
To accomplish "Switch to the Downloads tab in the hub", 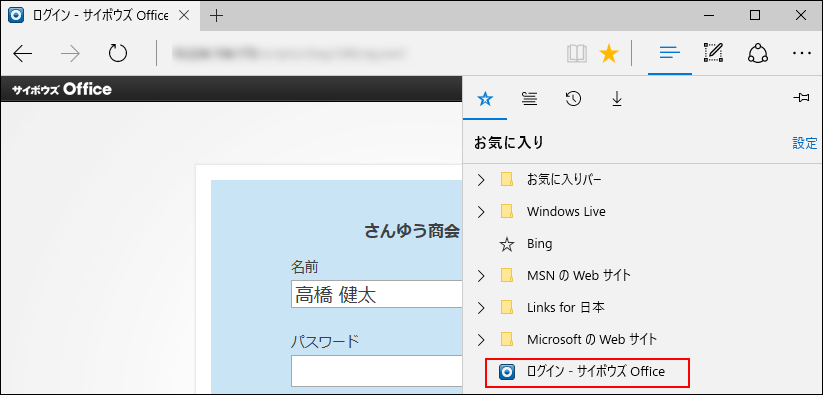I will [617, 99].
